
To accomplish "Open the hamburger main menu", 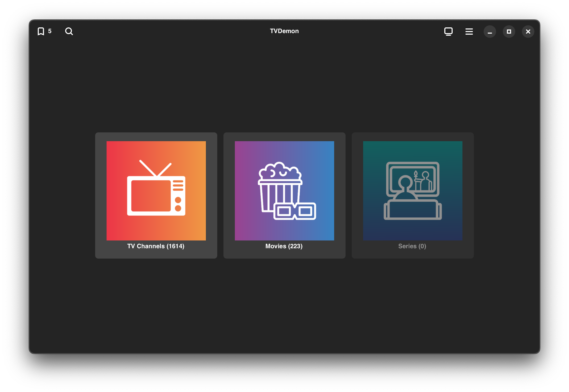I will (469, 32).
